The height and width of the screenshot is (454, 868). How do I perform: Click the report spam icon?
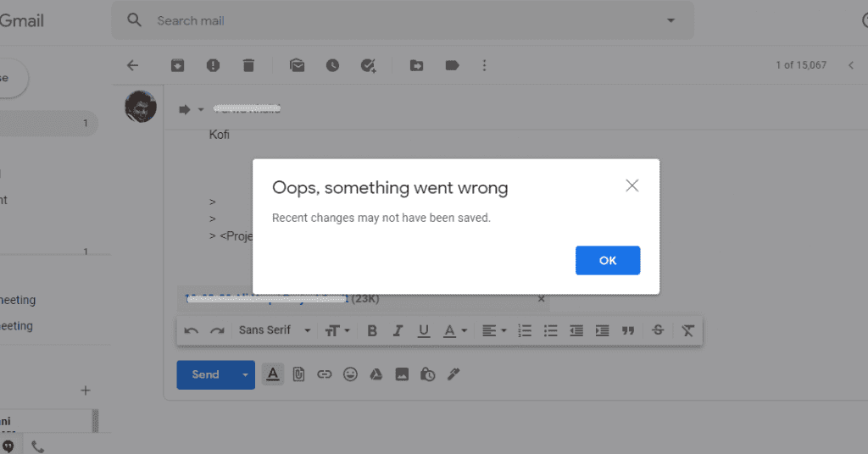tap(213, 65)
